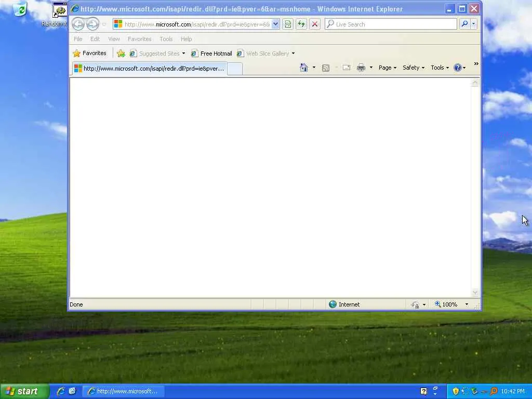Open the recent pages dropdown beside Forward
532x399 pixels.
point(104,24)
